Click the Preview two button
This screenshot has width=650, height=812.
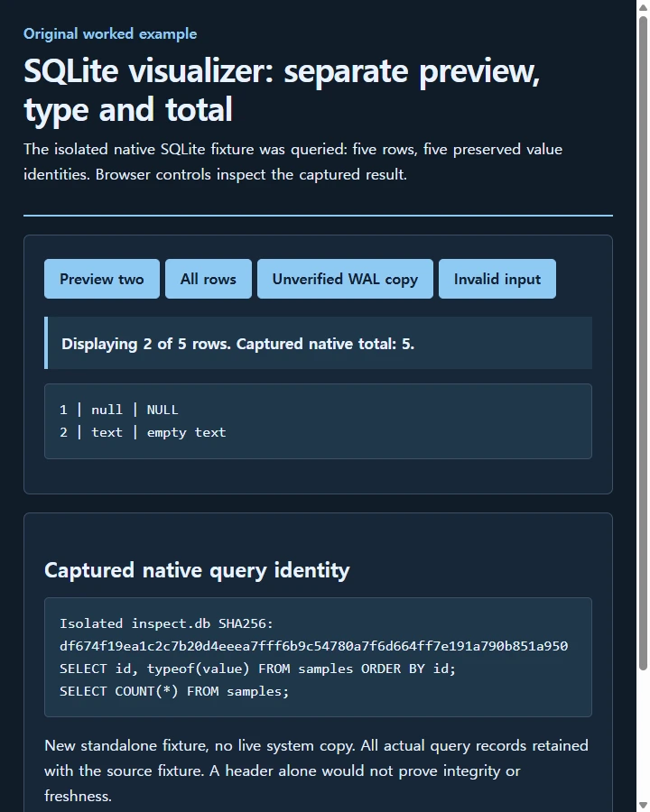pos(102,279)
